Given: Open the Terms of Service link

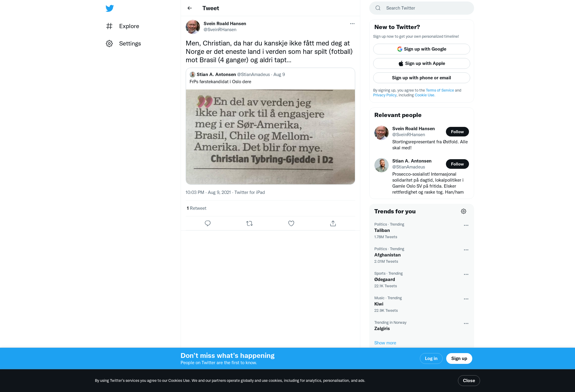Looking at the screenshot, I should [x=440, y=90].
